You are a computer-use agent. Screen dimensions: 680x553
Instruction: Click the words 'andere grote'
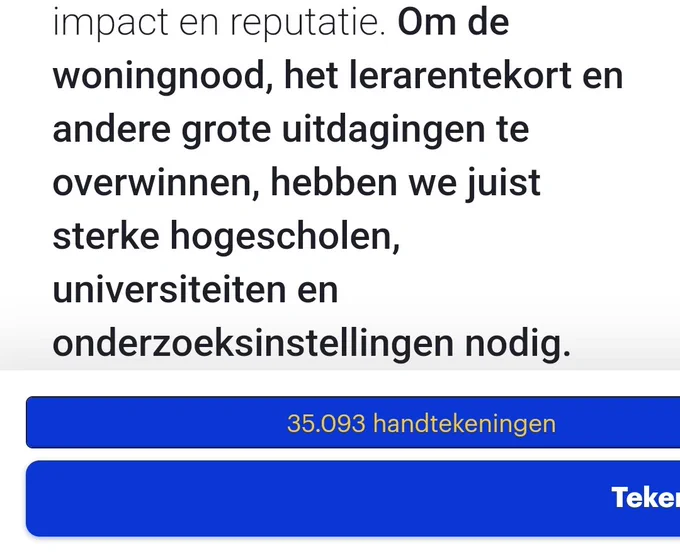[162, 130]
